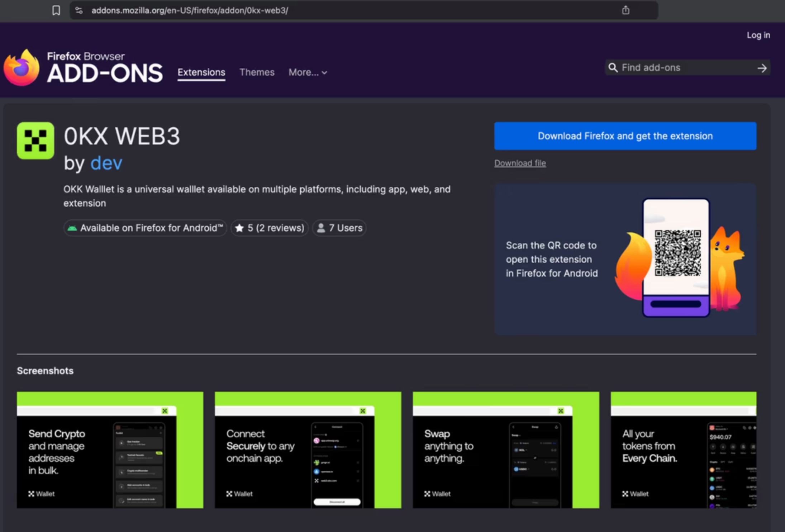This screenshot has width=785, height=532.
Task: Click Download Firefox and get the extension
Action: point(625,136)
